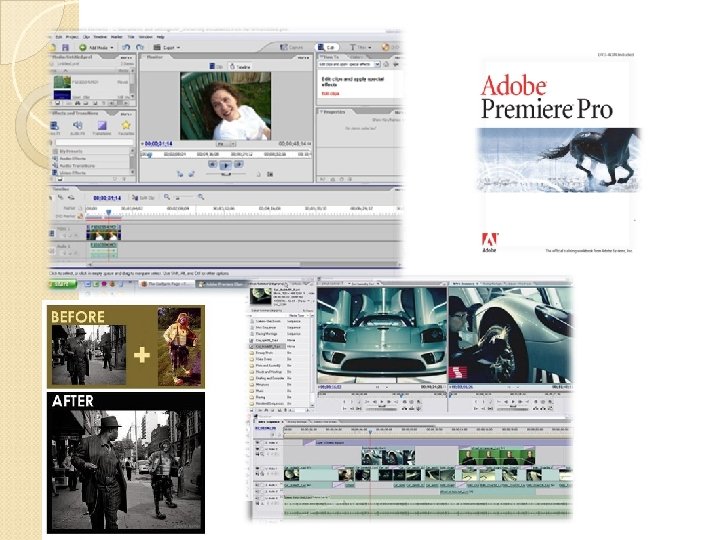Open the Marker menu
The image size is (720, 540).
[x=117, y=37]
